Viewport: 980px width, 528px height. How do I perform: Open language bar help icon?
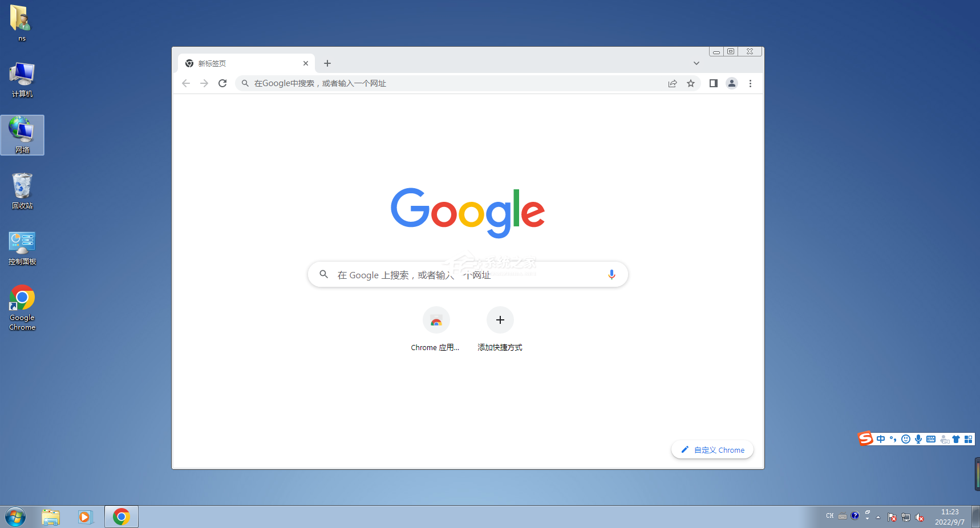point(855,516)
